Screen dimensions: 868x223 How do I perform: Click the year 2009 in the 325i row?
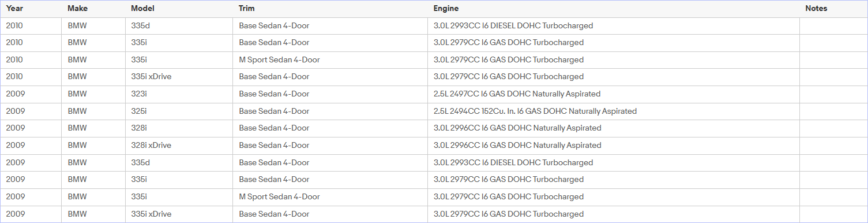coord(31,111)
